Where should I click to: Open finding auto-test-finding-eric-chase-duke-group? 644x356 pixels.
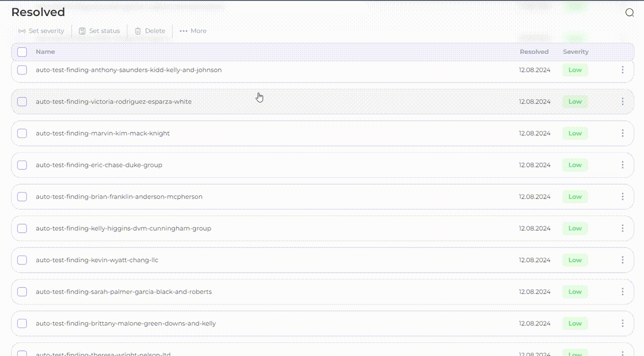coord(99,165)
